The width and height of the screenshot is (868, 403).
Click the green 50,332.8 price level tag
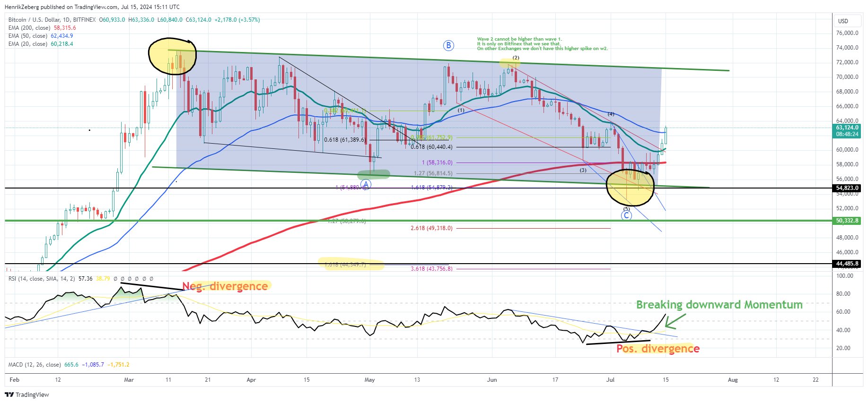[847, 221]
